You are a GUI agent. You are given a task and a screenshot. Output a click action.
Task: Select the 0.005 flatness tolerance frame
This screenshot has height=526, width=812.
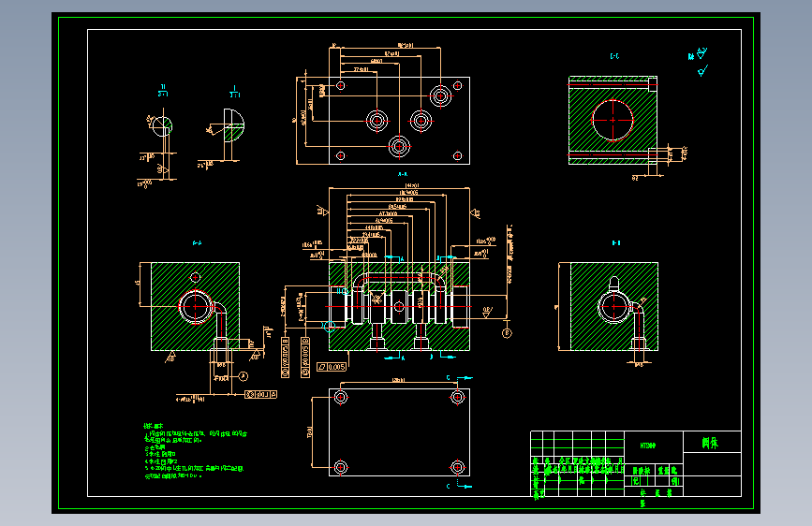(332, 367)
